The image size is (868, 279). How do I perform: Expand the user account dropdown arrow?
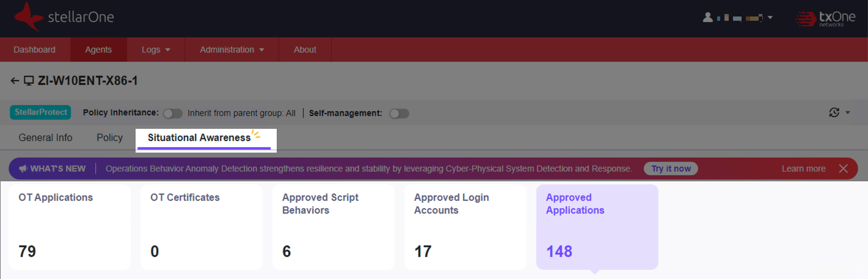click(770, 18)
